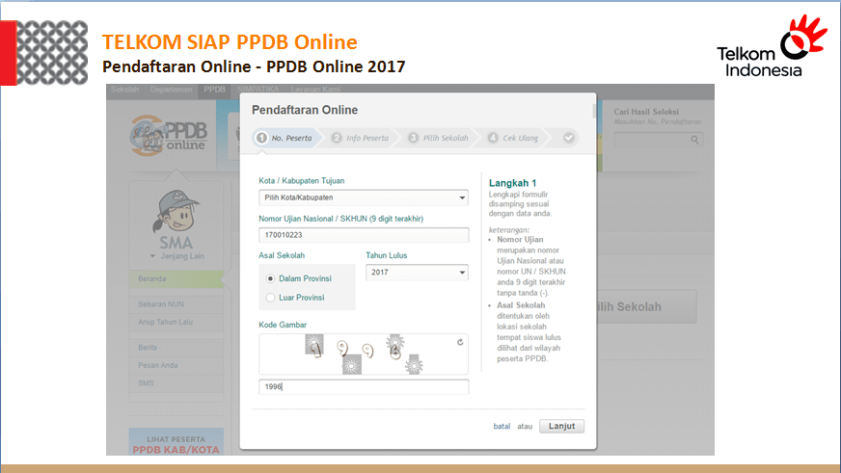Select the Luar Provinsi radio button
The height and width of the screenshot is (473, 841).
pos(270,297)
